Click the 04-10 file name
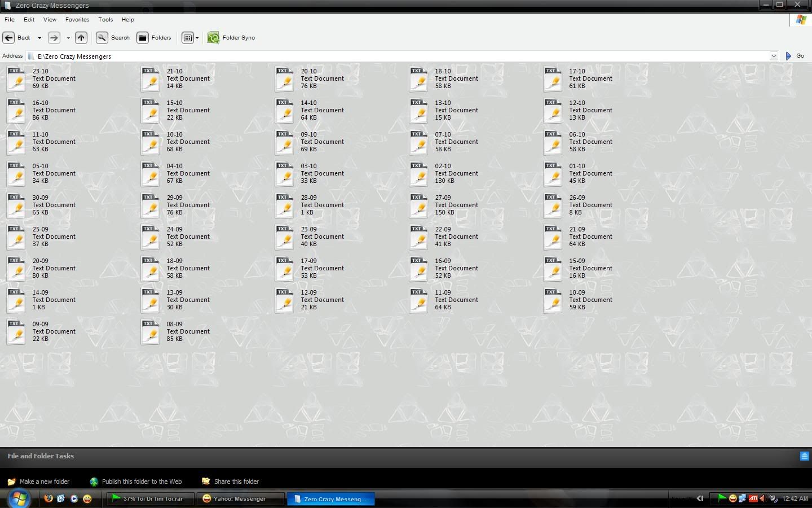812x508 pixels. pyautogui.click(x=174, y=167)
